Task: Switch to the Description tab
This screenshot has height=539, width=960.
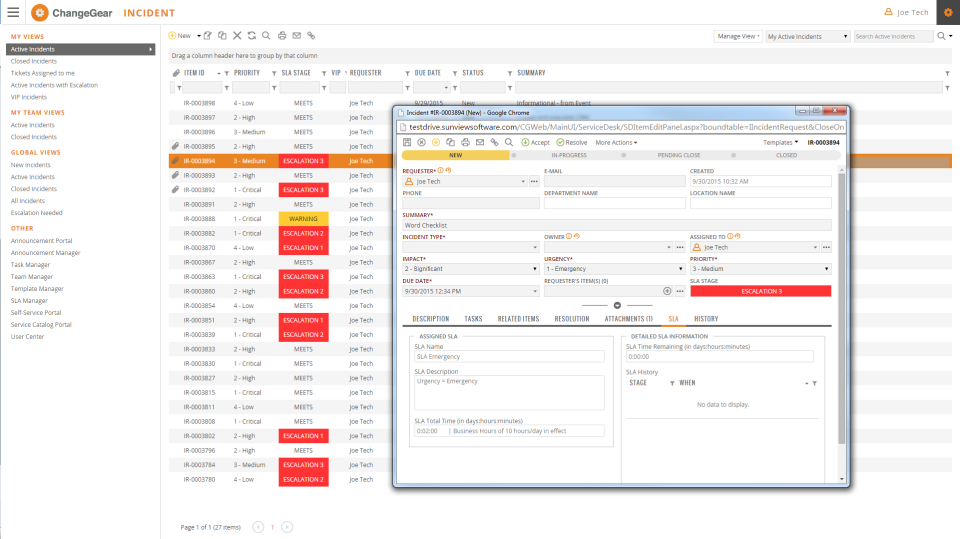Action: [x=430, y=319]
